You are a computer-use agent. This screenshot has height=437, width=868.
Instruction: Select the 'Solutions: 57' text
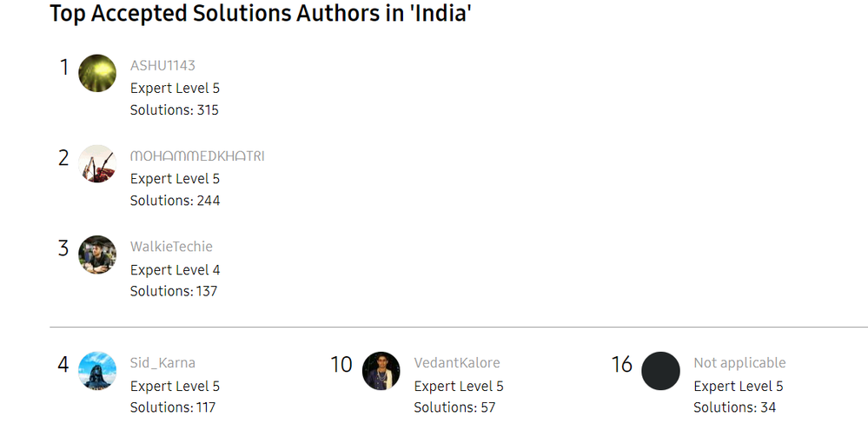(454, 407)
